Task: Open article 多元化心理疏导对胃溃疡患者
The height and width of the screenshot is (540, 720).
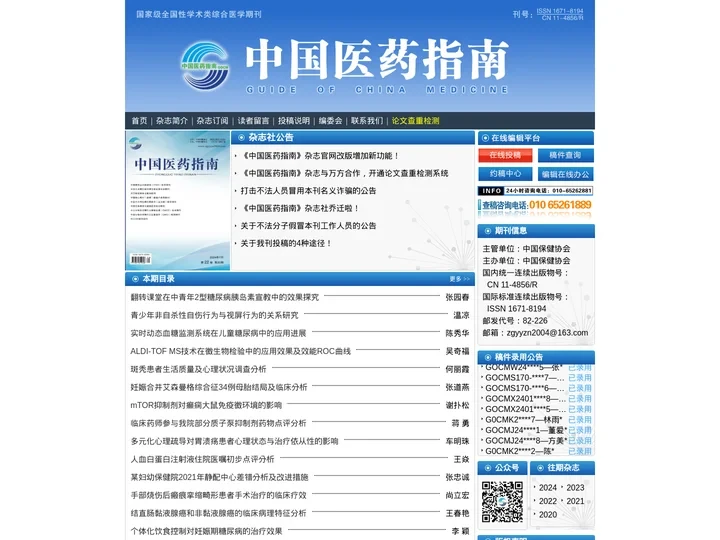Action: (234, 441)
